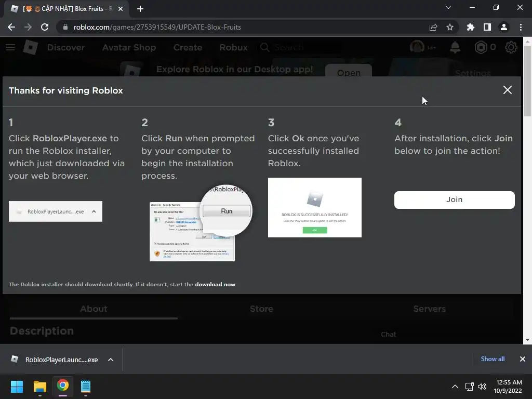
Task: Click the Roblox logo home icon
Action: (31, 47)
